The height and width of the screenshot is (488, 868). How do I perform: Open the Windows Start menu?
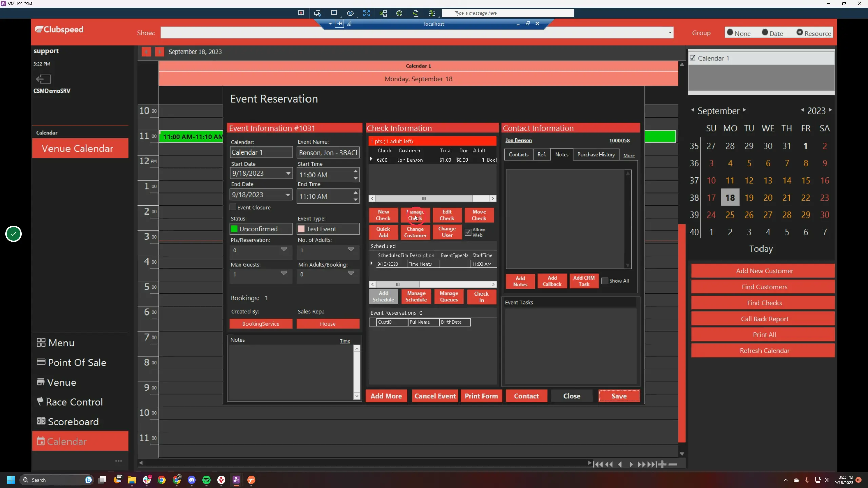11,480
